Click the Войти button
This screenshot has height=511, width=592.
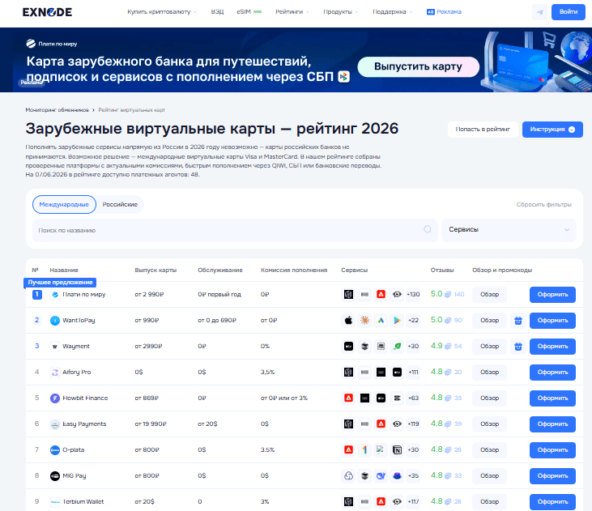568,12
